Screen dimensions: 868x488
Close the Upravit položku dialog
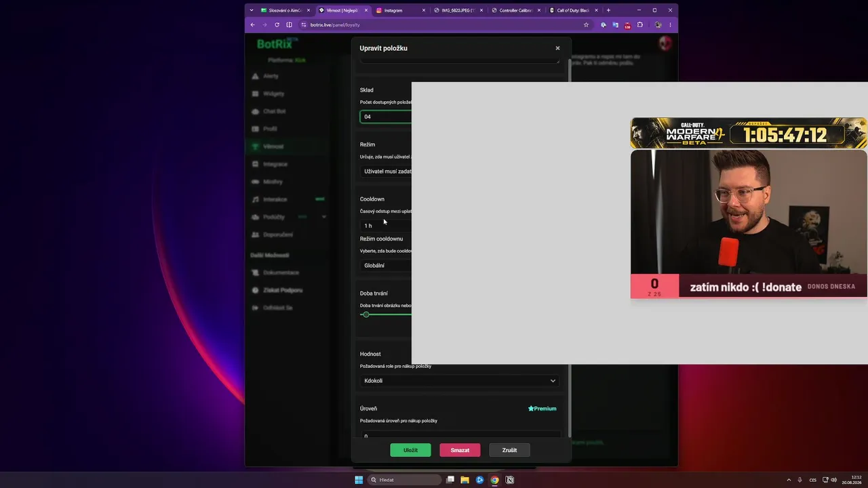(557, 48)
